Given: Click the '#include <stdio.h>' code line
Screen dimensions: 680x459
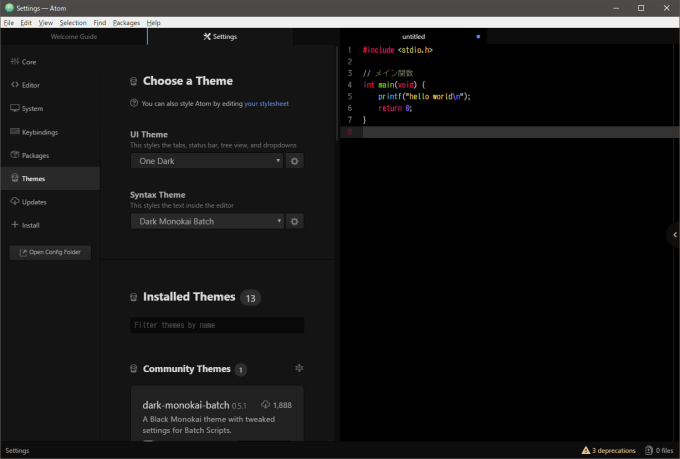Looking at the screenshot, I should click(398, 50).
